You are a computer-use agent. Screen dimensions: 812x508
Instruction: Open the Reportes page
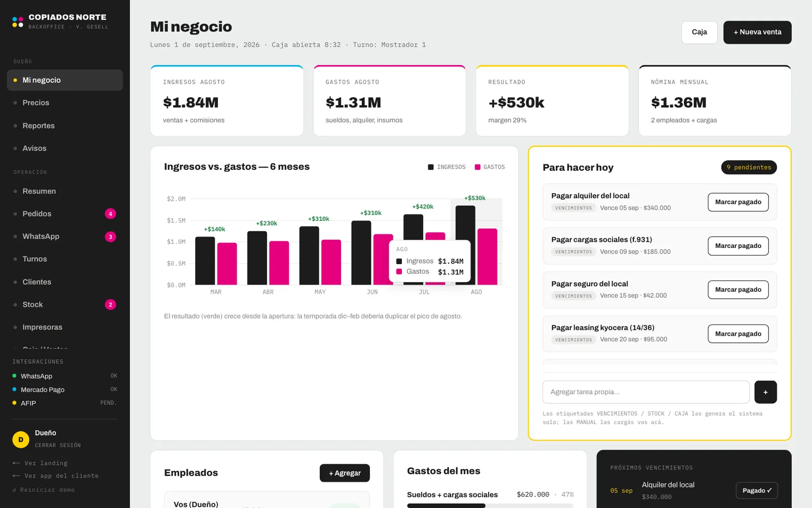(x=65, y=125)
